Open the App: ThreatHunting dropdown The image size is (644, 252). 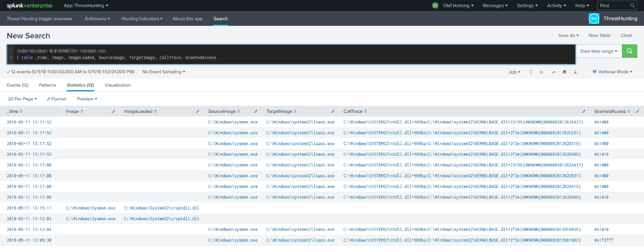click(x=86, y=6)
